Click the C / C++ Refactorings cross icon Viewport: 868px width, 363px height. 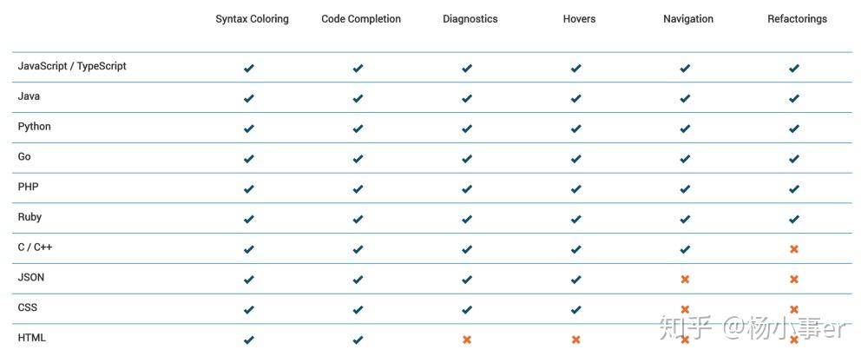pyautogui.click(x=793, y=249)
